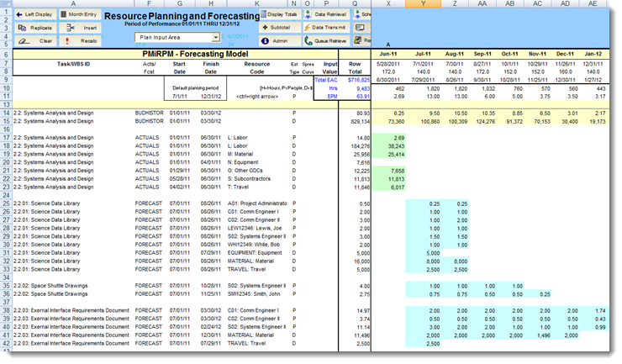Click the unlabeled screen icon button beside Data Transmit

[361, 28]
